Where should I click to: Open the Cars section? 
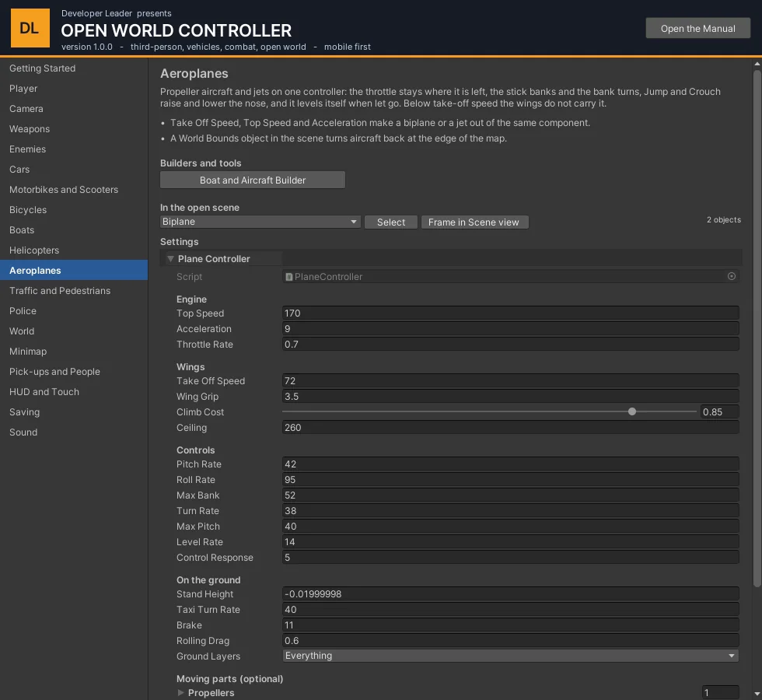pyautogui.click(x=74, y=170)
